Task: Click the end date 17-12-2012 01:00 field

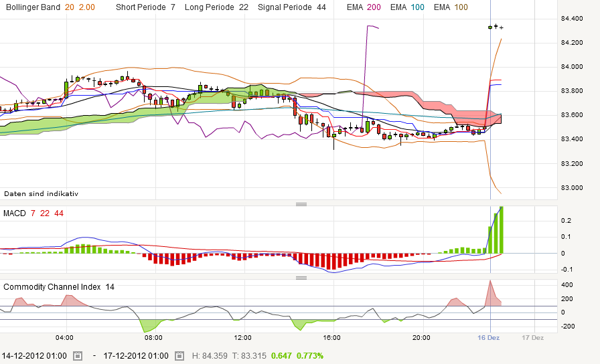Action: [x=136, y=355]
